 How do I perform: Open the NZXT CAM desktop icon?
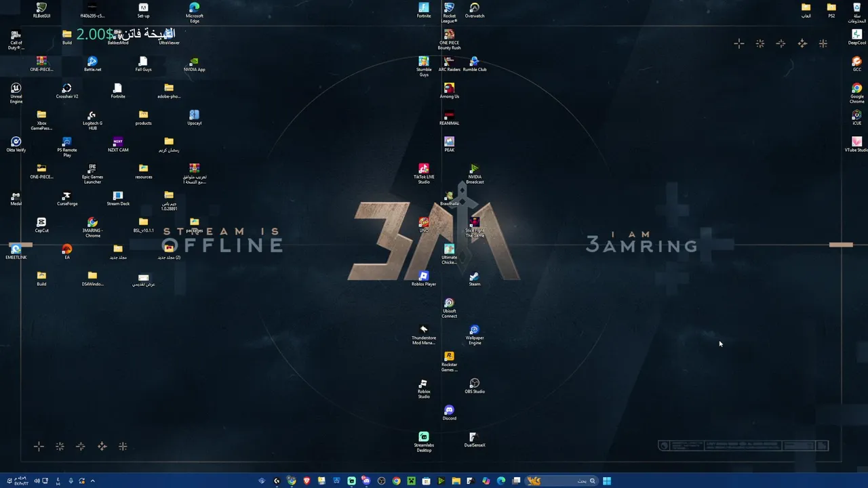(x=118, y=144)
